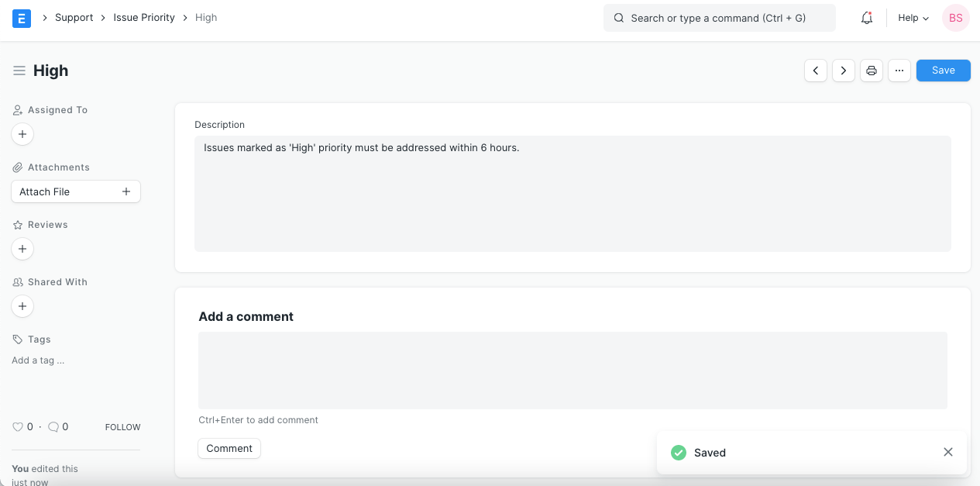This screenshot has height=486, width=980.
Task: Click the ERPNext home logo icon
Action: point(22,18)
